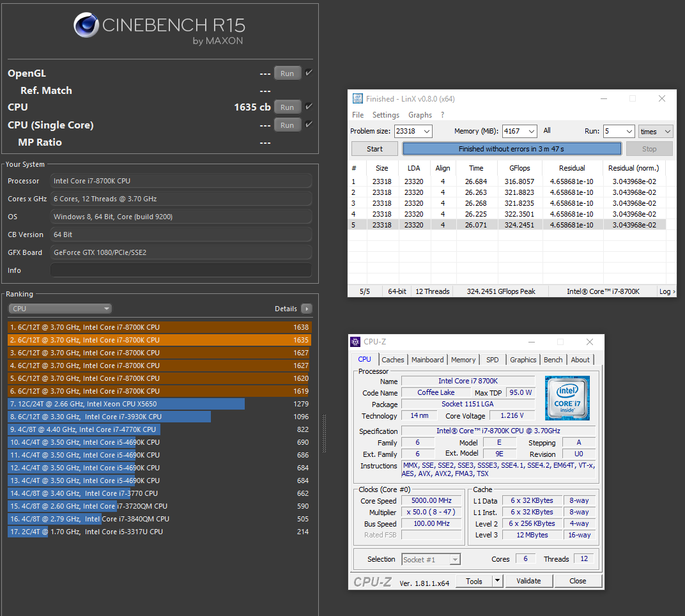Click the Residual (norm.) column header
Image resolution: width=685 pixels, height=616 pixels.
click(x=633, y=168)
